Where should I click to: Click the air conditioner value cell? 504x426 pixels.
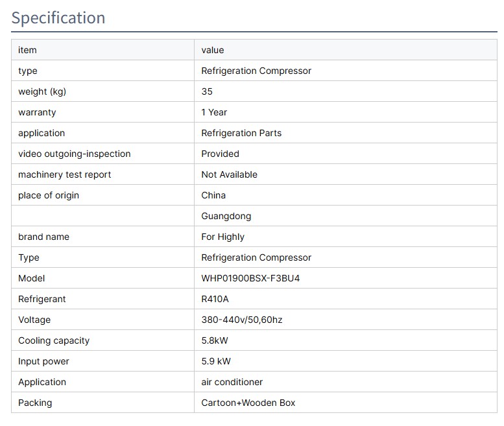pyautogui.click(x=232, y=382)
